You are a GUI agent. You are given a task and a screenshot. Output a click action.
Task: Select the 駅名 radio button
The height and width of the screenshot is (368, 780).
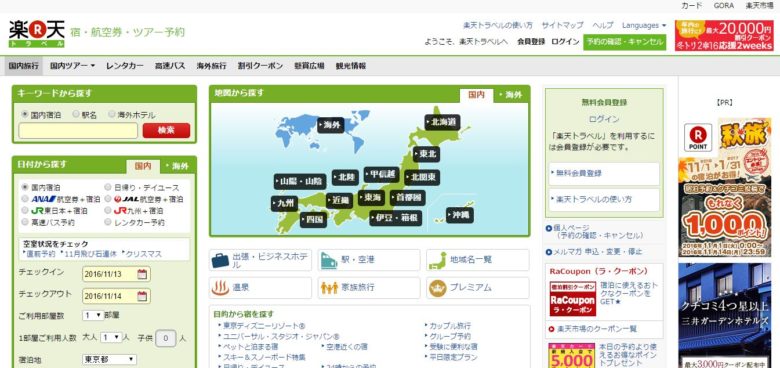(x=76, y=114)
